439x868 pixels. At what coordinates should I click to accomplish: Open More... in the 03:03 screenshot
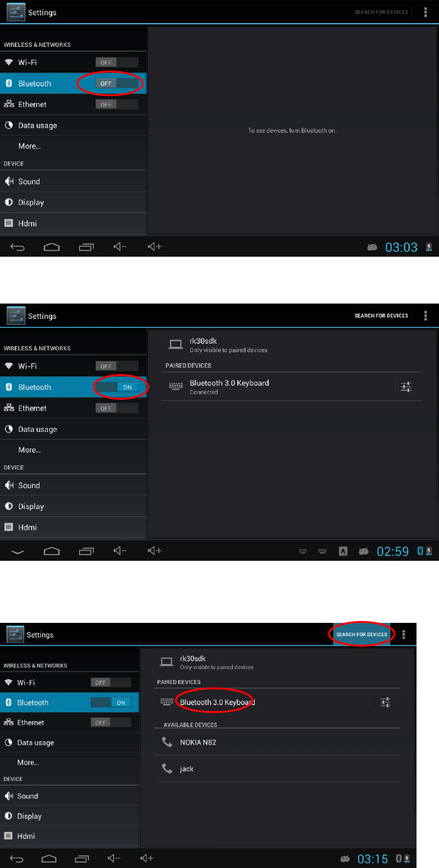pos(73,146)
